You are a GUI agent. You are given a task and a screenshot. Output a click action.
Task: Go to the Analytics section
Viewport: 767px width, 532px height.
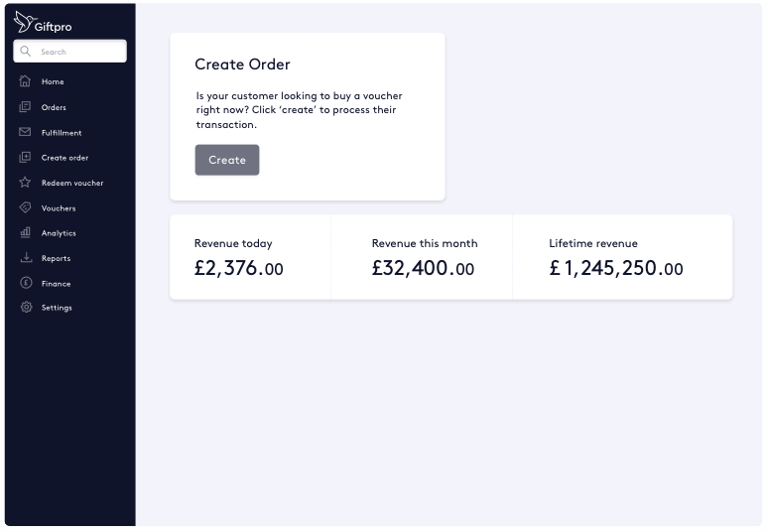pyautogui.click(x=59, y=233)
